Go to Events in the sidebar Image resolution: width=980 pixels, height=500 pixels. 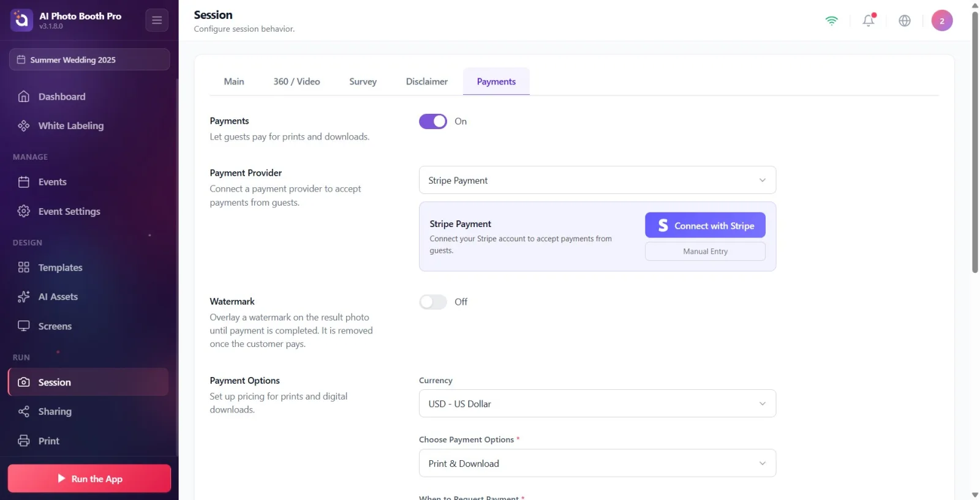tap(89, 182)
